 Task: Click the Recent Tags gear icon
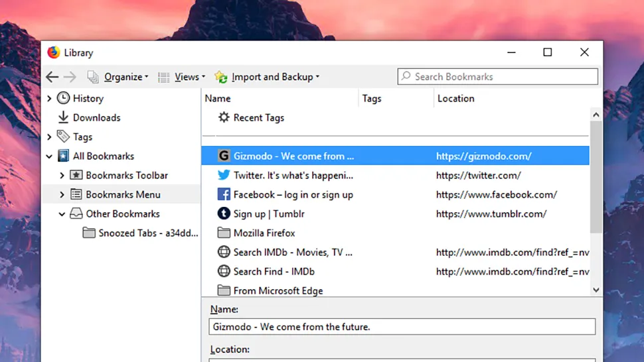tap(224, 117)
